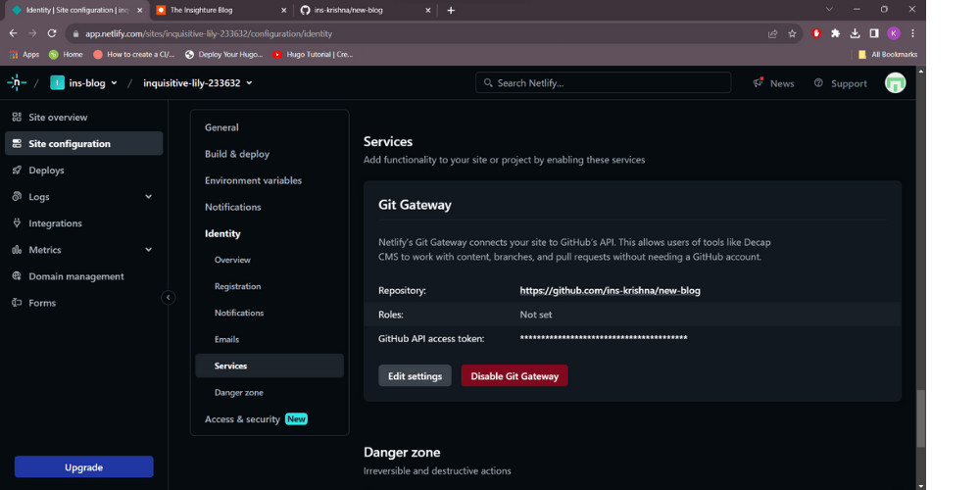Open the tab search chevron

(x=829, y=10)
